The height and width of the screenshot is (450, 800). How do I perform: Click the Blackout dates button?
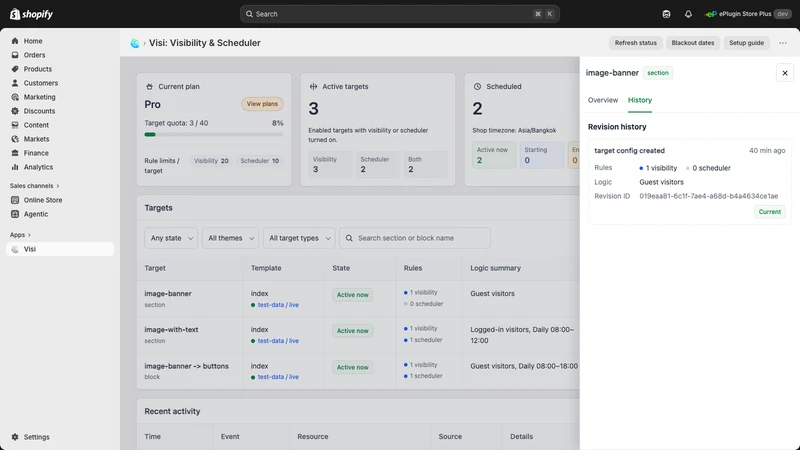pyautogui.click(x=693, y=43)
